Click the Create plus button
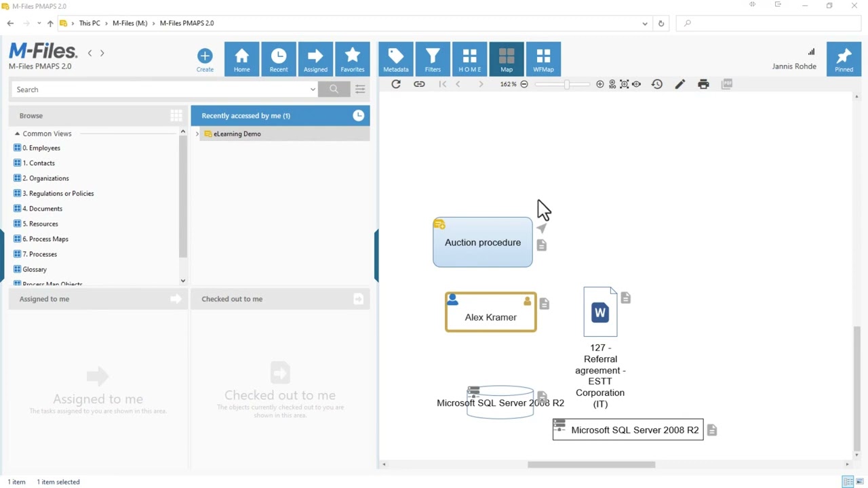The height and width of the screenshot is (488, 868). click(x=205, y=60)
